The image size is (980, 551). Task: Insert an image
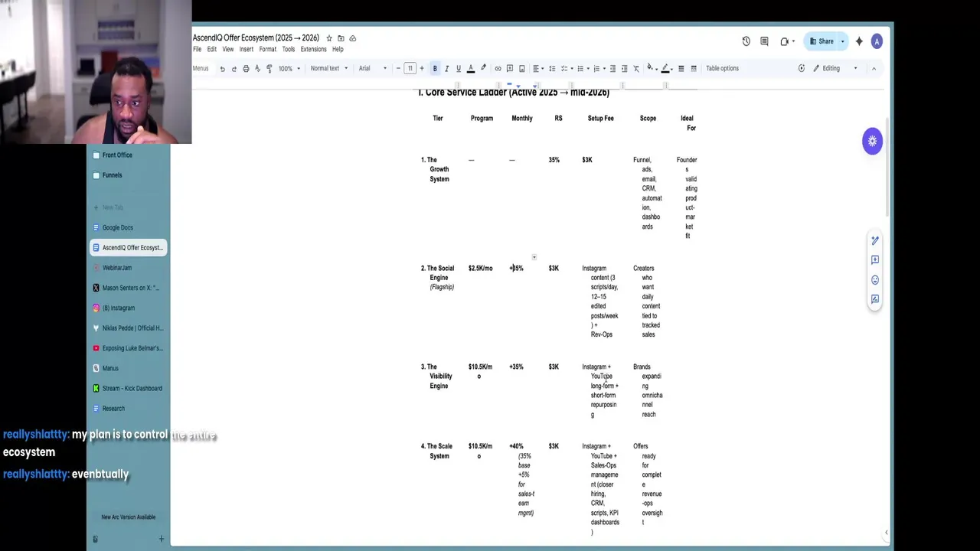(x=522, y=69)
